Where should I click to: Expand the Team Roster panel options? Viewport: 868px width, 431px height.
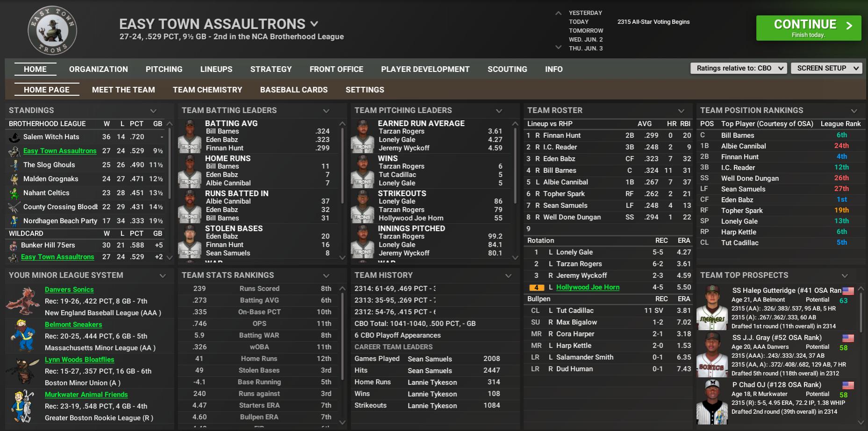(681, 111)
